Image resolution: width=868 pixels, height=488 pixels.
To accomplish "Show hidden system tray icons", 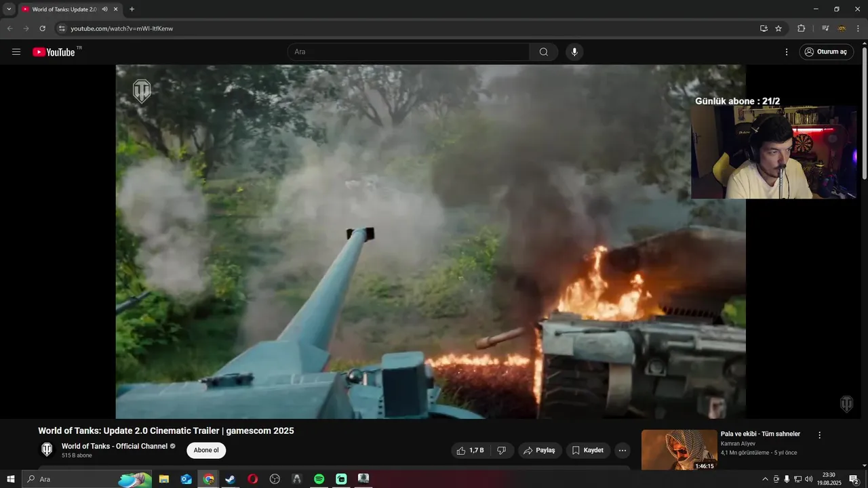I will pyautogui.click(x=766, y=479).
